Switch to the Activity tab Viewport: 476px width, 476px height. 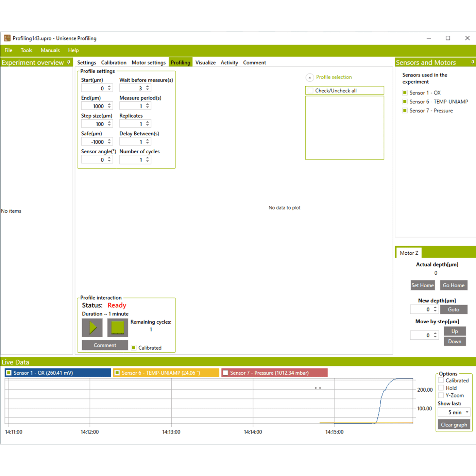(x=229, y=63)
